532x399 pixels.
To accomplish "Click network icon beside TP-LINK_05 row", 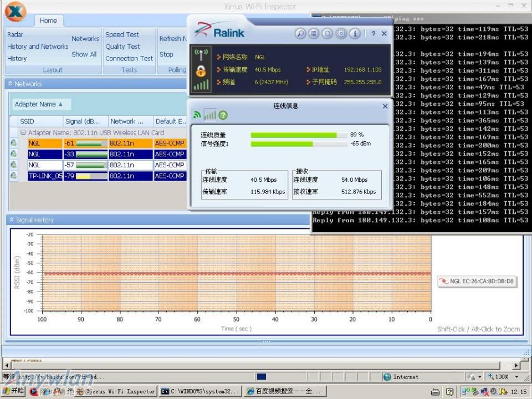I will [13, 176].
